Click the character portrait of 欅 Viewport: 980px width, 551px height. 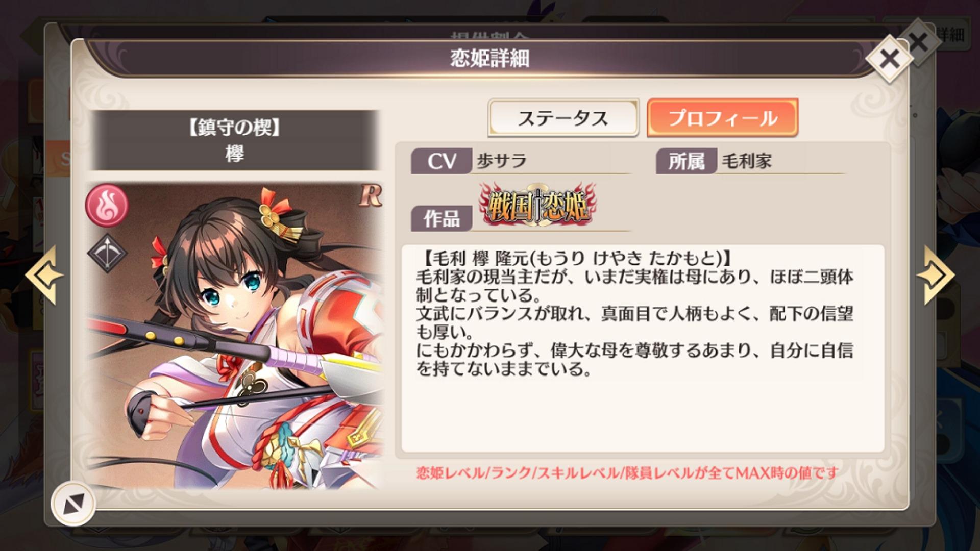click(235, 336)
